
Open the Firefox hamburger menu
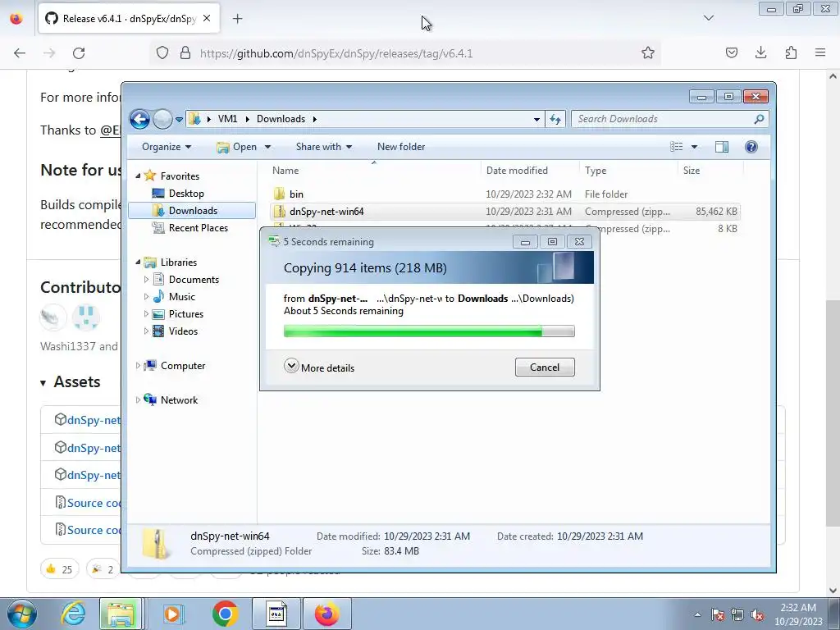pos(820,52)
